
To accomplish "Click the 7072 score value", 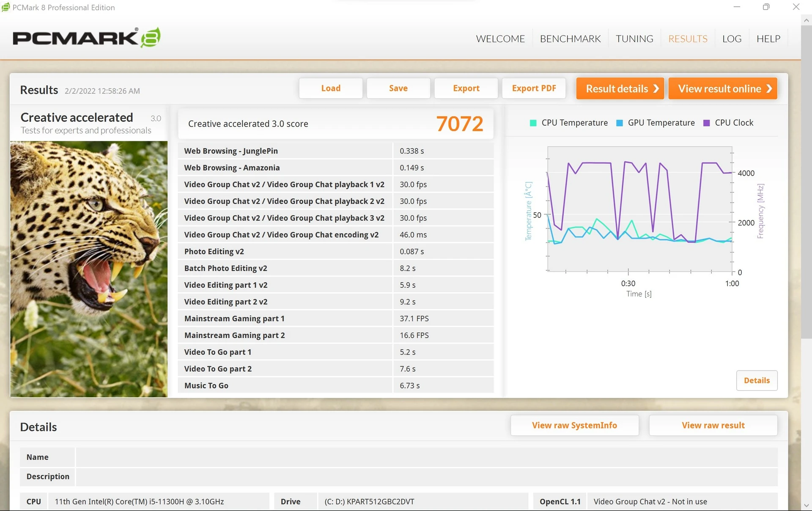I will point(459,124).
